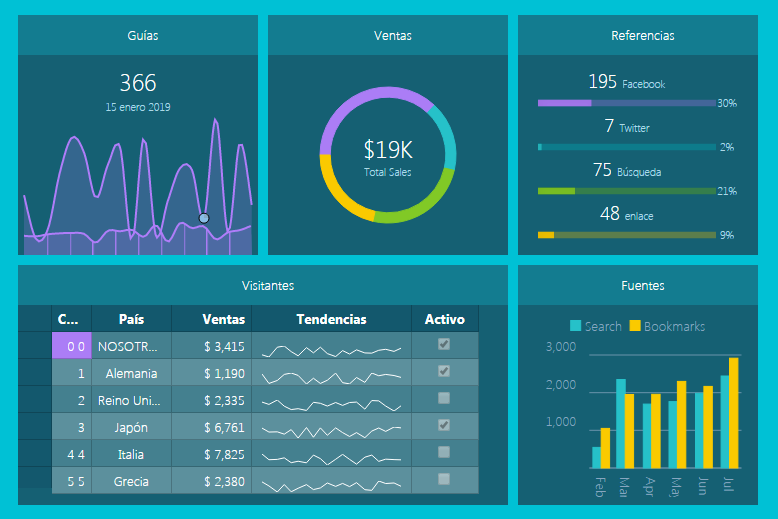The height and width of the screenshot is (519, 778).
Task: Tick the Activo checkbox in Grecia row
Action: click(444, 479)
